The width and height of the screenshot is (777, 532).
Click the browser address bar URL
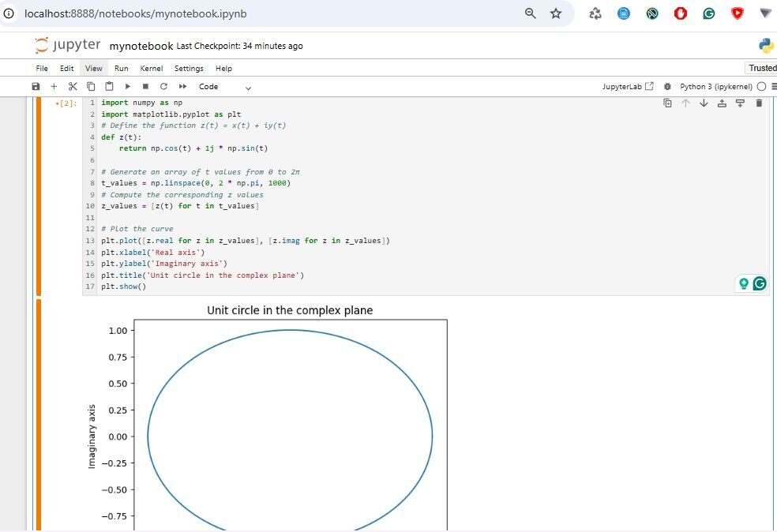coord(134,13)
